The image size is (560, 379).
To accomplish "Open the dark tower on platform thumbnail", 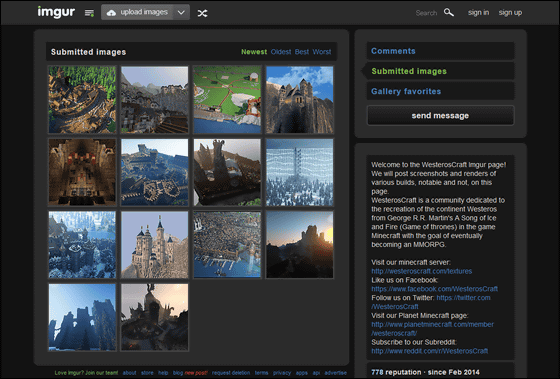I will (x=227, y=172).
